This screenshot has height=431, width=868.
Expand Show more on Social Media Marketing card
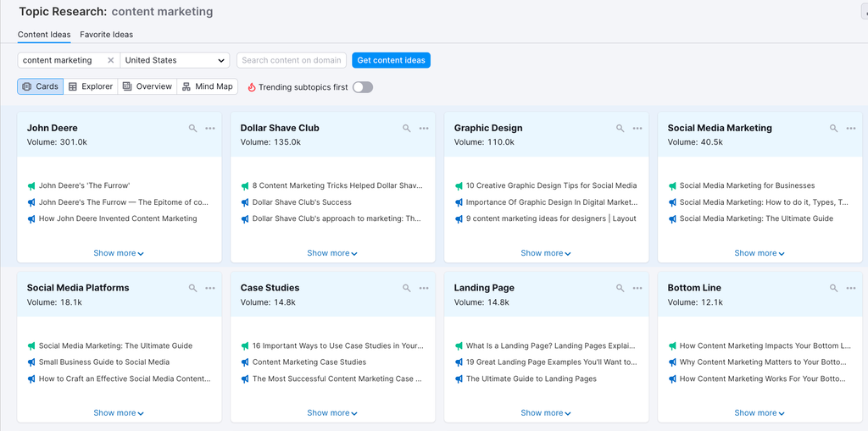[x=759, y=253]
